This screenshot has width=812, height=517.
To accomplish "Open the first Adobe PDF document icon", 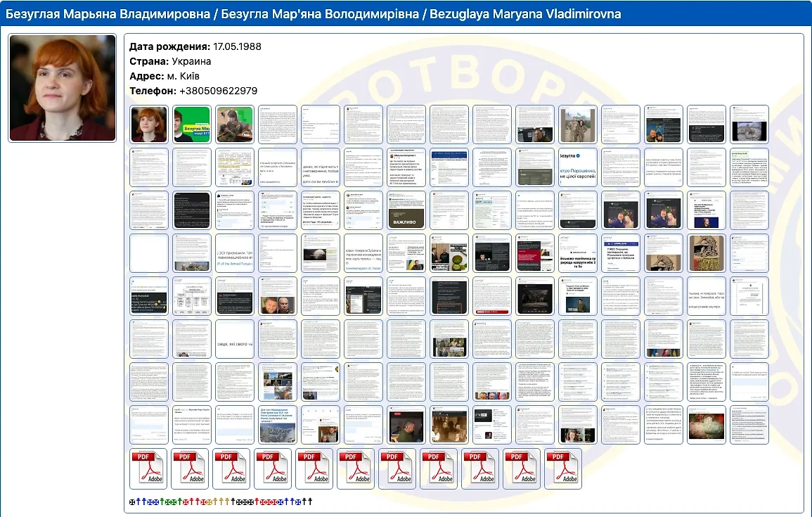I will (x=148, y=468).
